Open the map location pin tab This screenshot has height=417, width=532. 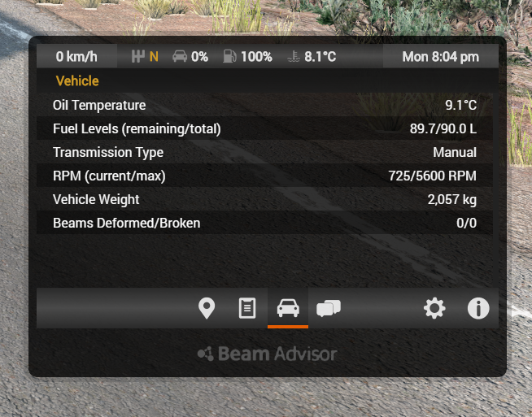pyautogui.click(x=207, y=308)
